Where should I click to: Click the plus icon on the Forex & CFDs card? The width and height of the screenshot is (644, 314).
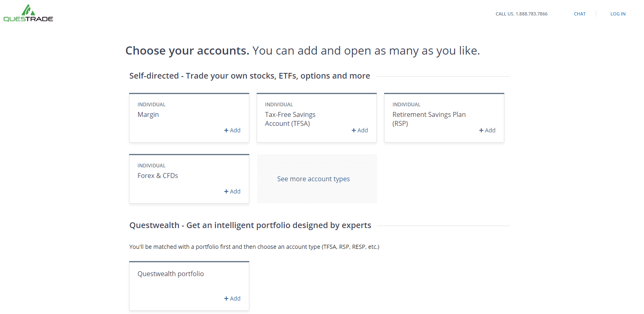(x=226, y=191)
